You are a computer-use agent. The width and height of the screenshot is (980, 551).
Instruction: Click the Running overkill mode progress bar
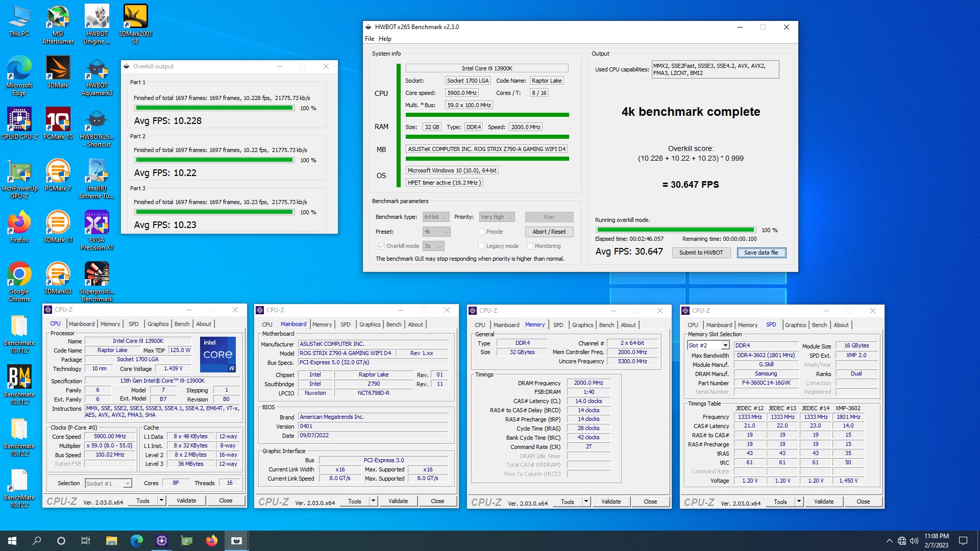tap(675, 230)
